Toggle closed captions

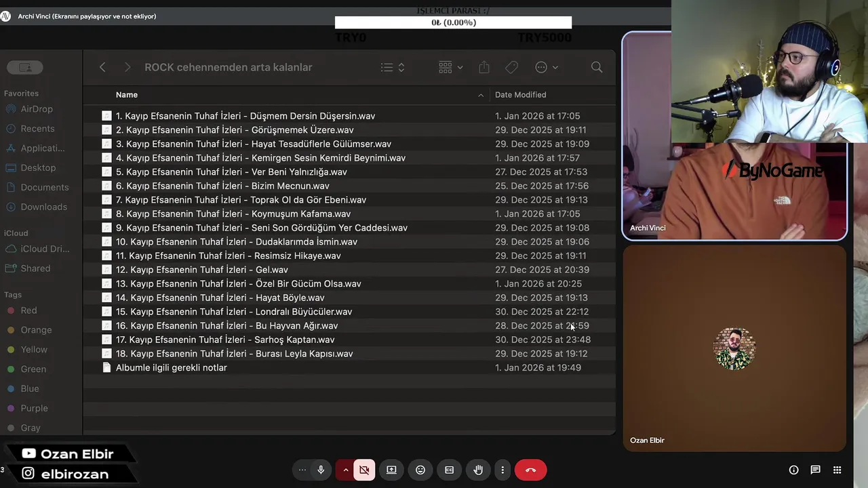pos(449,470)
